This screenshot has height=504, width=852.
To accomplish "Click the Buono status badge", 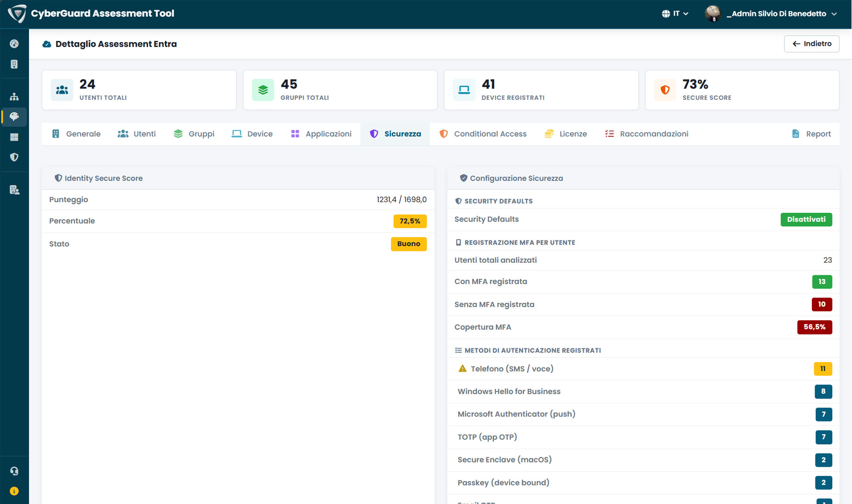I will click(409, 244).
